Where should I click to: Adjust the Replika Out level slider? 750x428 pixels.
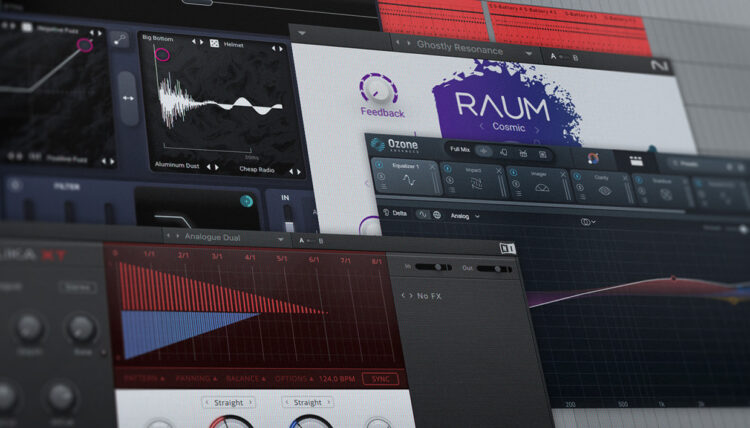(x=494, y=269)
